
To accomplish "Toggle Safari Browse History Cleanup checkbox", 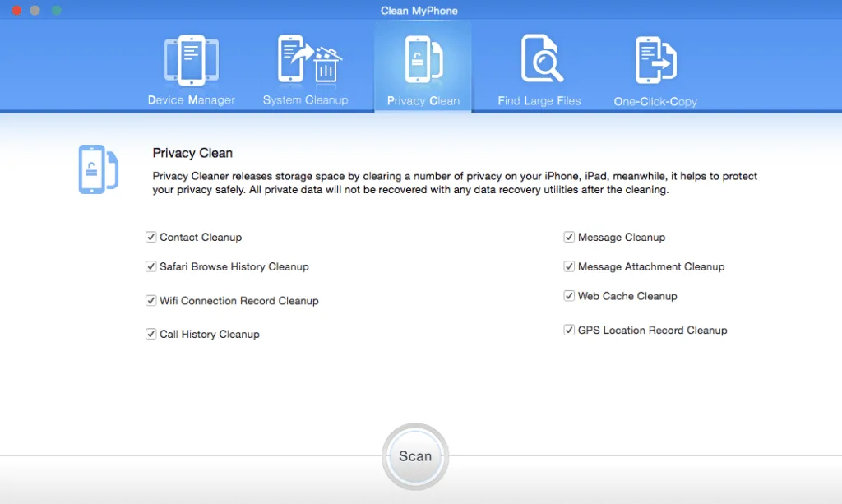I will [151, 266].
